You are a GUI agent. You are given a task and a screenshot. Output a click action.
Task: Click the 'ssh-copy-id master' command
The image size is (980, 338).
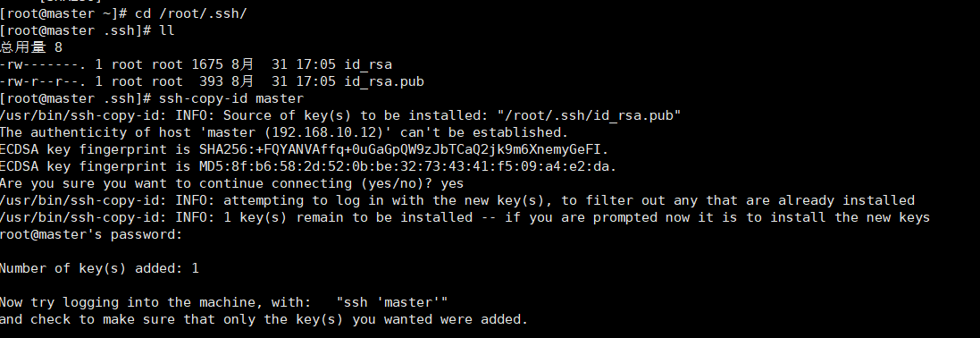click(x=231, y=98)
